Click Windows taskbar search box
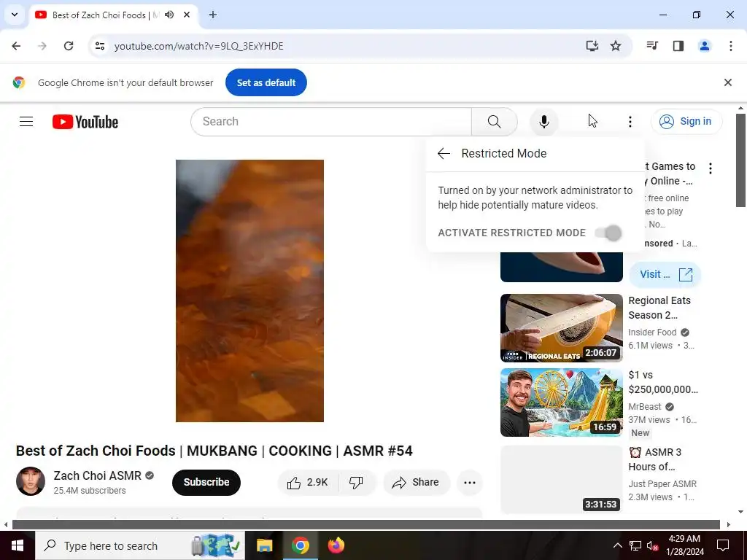 click(139, 545)
